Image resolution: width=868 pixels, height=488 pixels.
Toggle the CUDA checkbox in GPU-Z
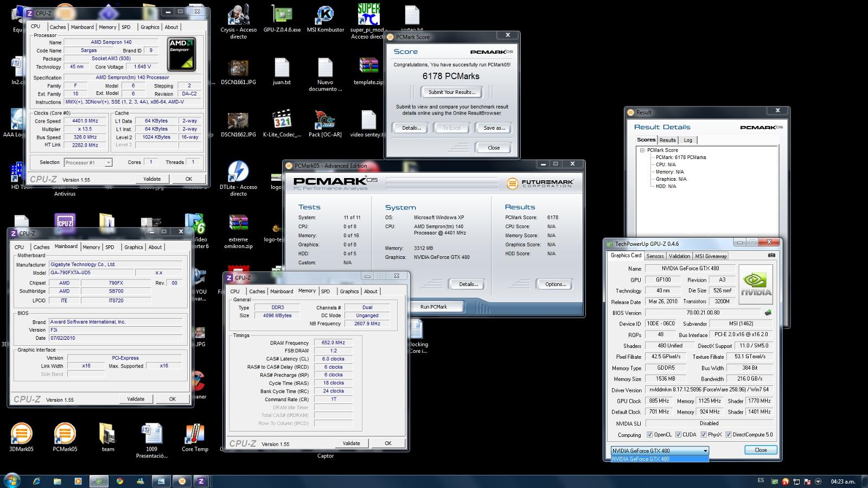click(x=678, y=435)
